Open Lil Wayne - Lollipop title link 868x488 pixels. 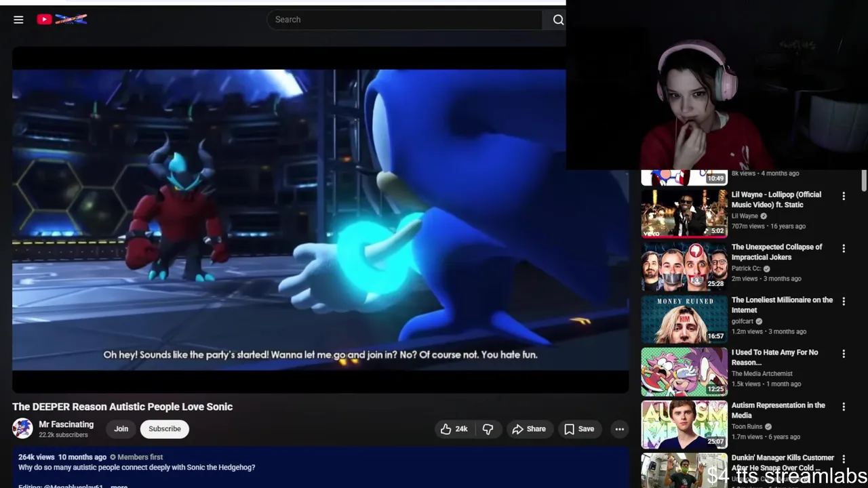pyautogui.click(x=776, y=199)
